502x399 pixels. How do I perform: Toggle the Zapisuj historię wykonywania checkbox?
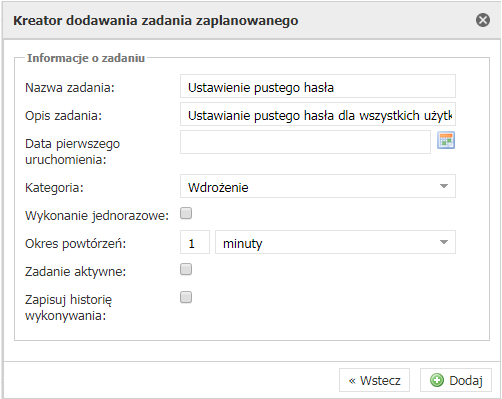[186, 297]
